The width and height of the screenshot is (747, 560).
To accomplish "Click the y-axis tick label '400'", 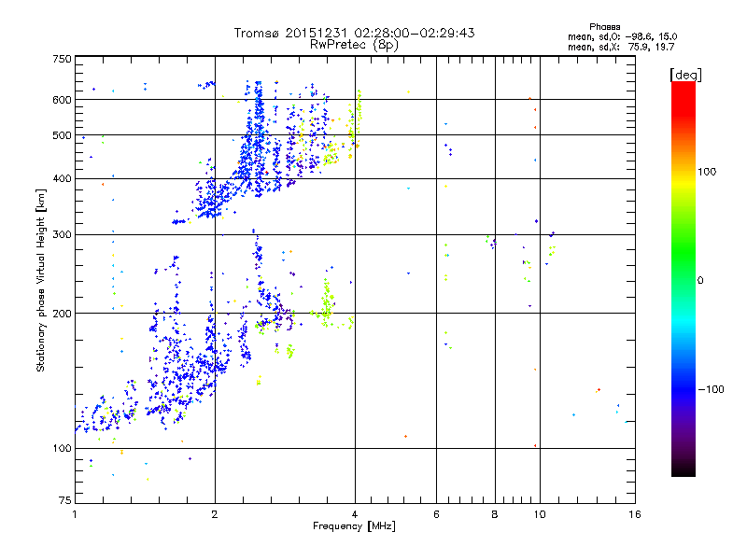I will tap(62, 179).
